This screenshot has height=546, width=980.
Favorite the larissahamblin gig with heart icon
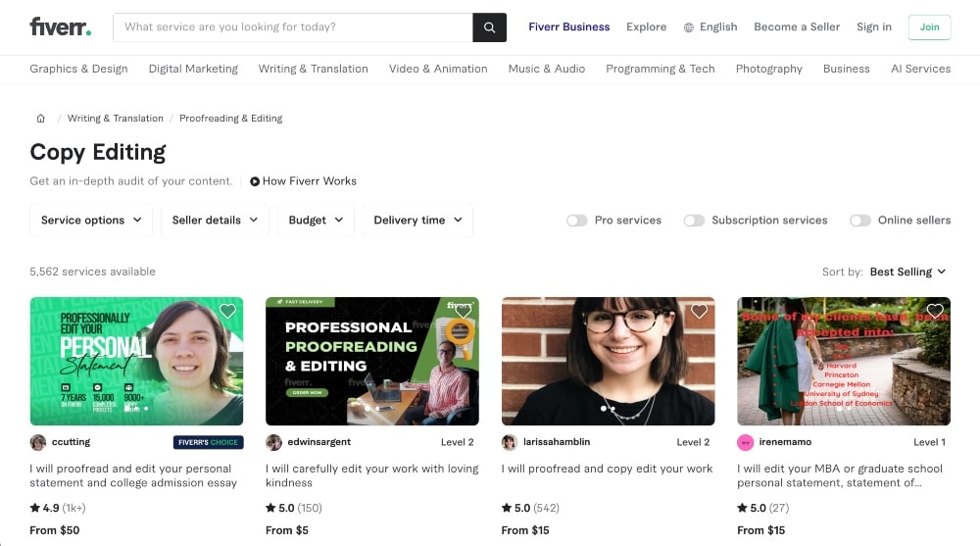[x=699, y=311]
